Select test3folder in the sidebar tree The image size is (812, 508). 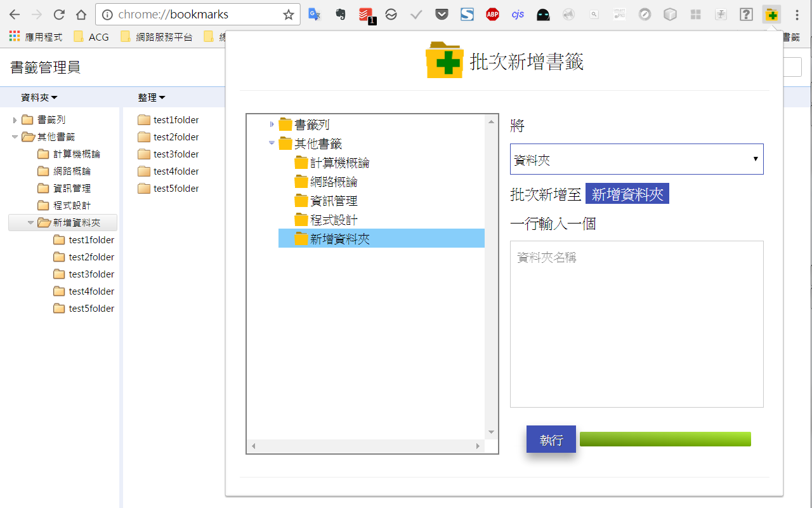click(84, 274)
